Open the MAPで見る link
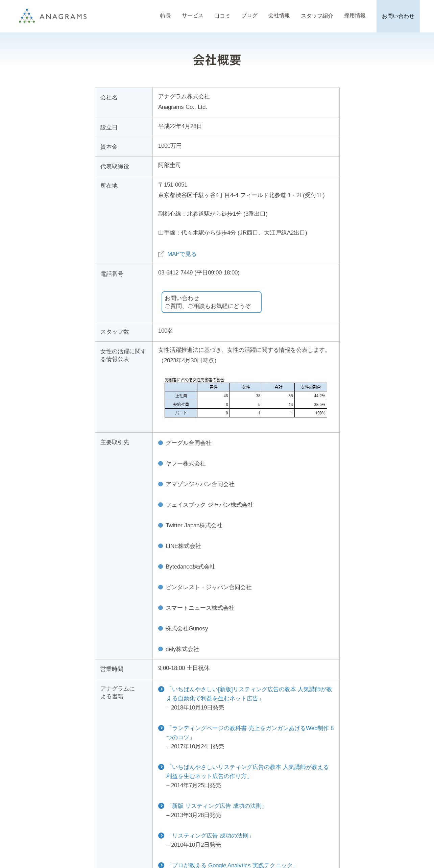The height and width of the screenshot is (868, 434). point(182,254)
